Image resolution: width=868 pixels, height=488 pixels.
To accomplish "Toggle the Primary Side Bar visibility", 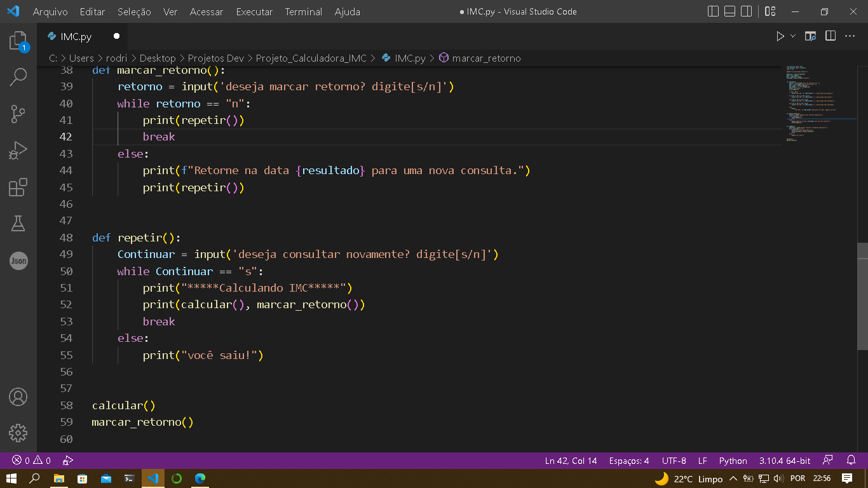I will tap(713, 11).
